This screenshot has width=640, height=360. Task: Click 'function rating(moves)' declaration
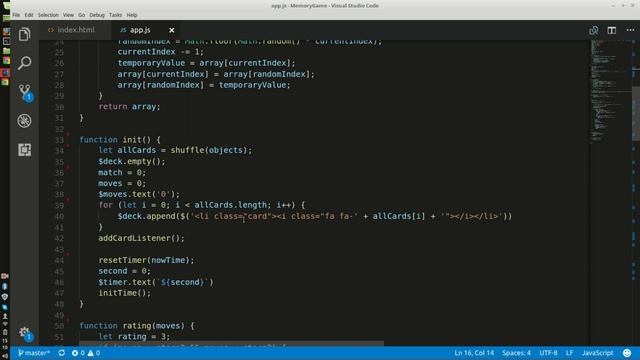[x=137, y=326]
